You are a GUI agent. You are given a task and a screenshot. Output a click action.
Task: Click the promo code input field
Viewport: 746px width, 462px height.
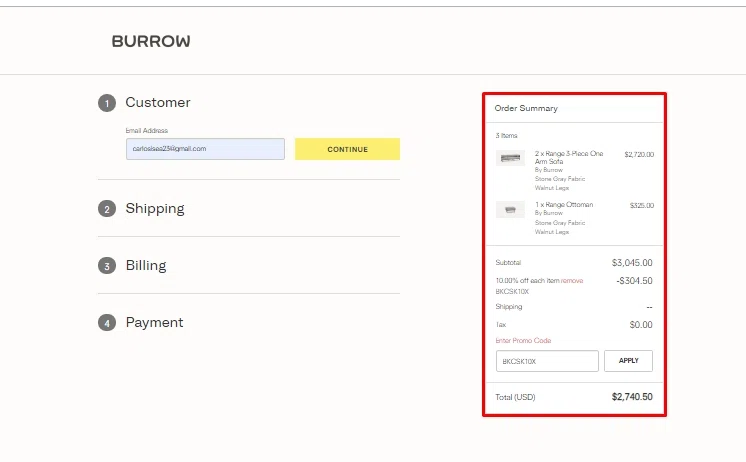coord(547,361)
